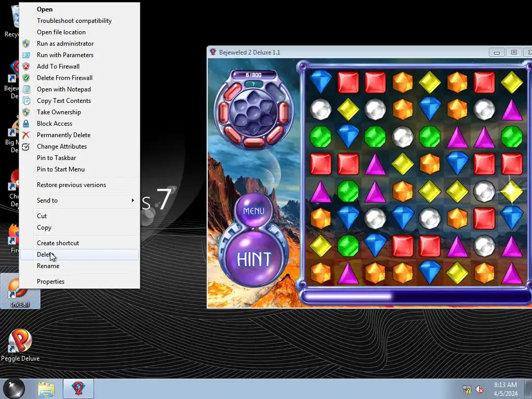
Task: Click the Bejeweled level progress bar
Action: (416, 297)
